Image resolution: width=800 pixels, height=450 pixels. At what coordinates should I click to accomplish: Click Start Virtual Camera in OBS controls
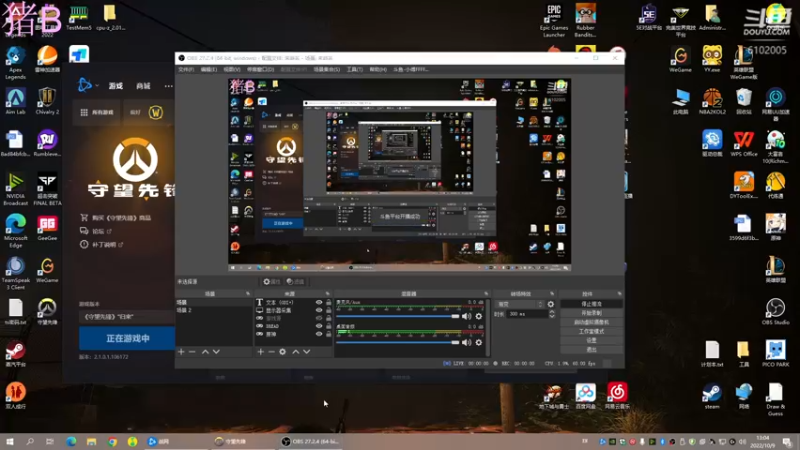(x=591, y=322)
